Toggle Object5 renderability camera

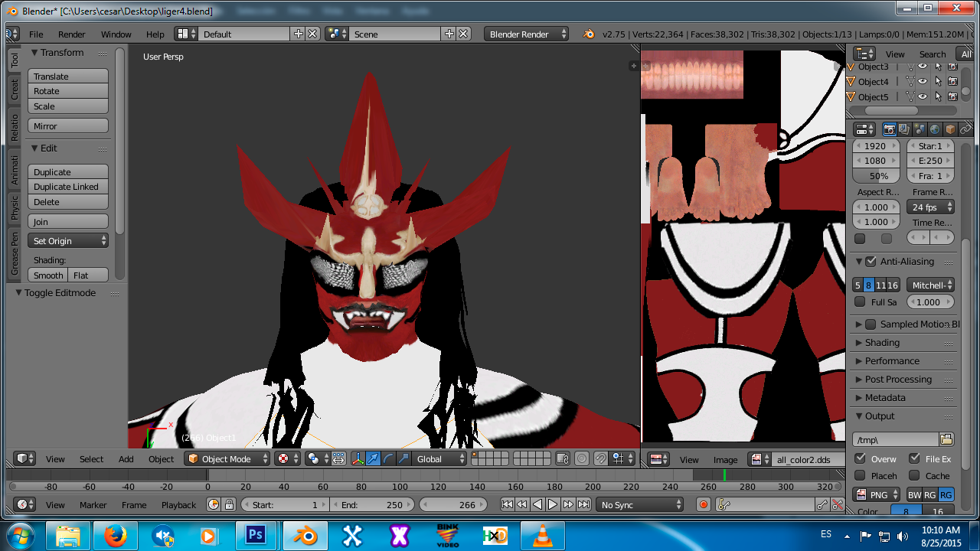tap(952, 96)
